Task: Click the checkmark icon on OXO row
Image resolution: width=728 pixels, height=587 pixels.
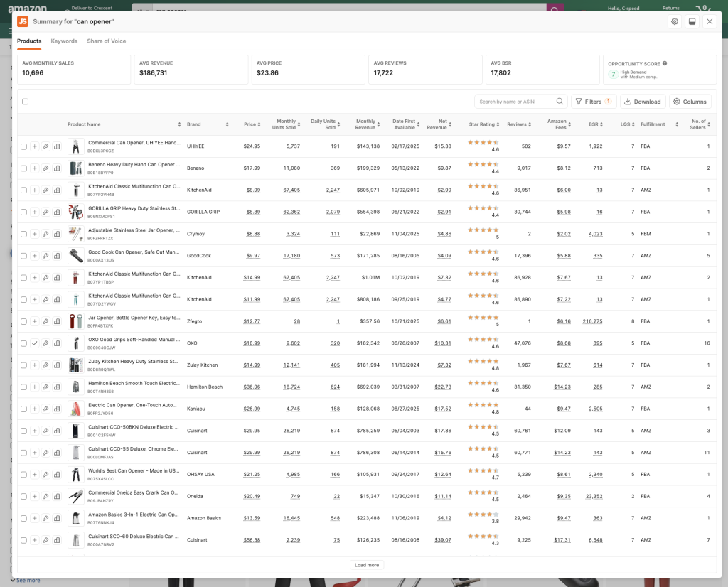Action: (x=35, y=343)
